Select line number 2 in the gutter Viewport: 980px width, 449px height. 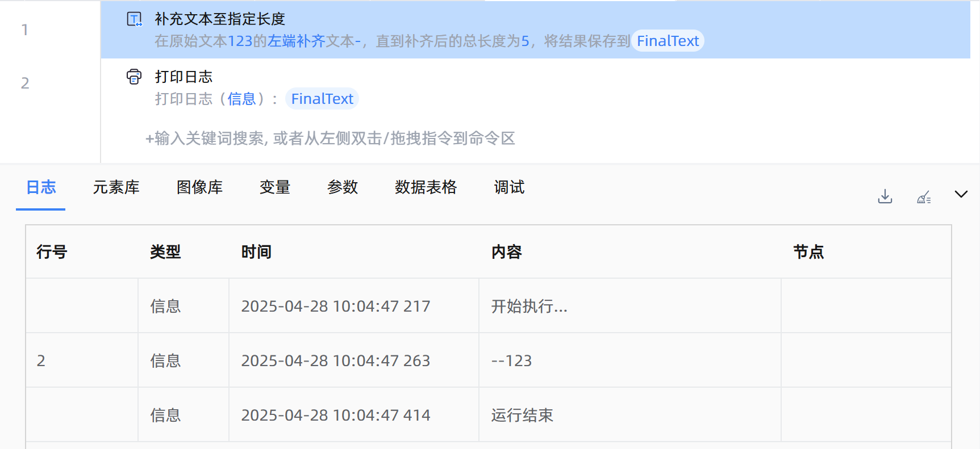[25, 83]
